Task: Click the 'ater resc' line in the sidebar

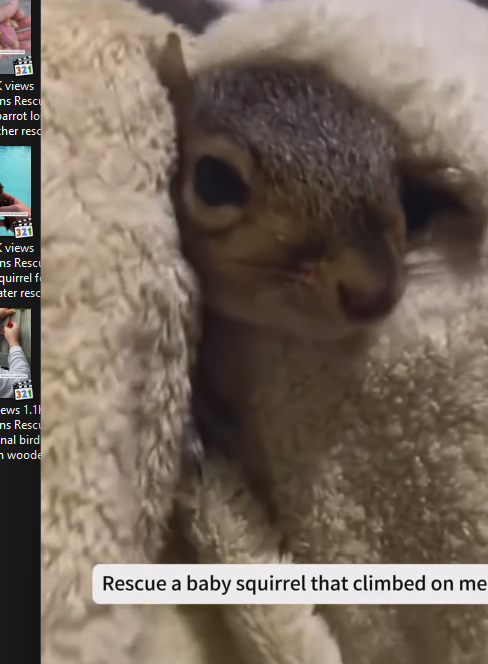Action: tap(20, 293)
